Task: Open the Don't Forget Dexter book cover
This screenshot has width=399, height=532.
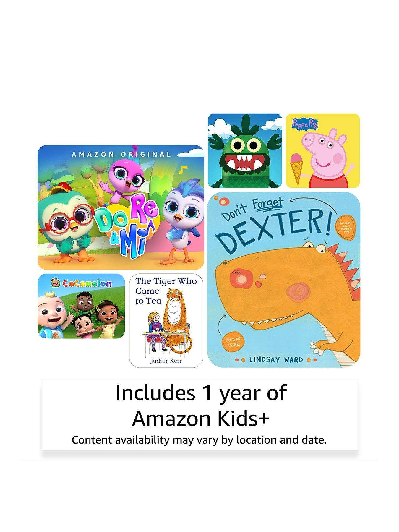Action: [284, 280]
